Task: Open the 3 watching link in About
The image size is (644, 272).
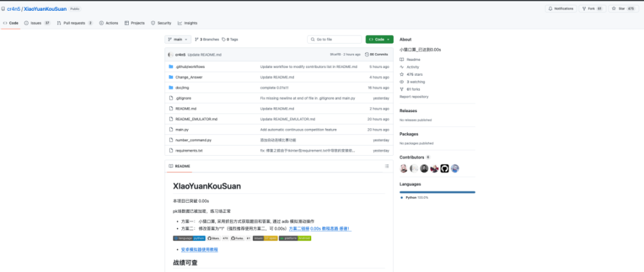Action: [415, 82]
